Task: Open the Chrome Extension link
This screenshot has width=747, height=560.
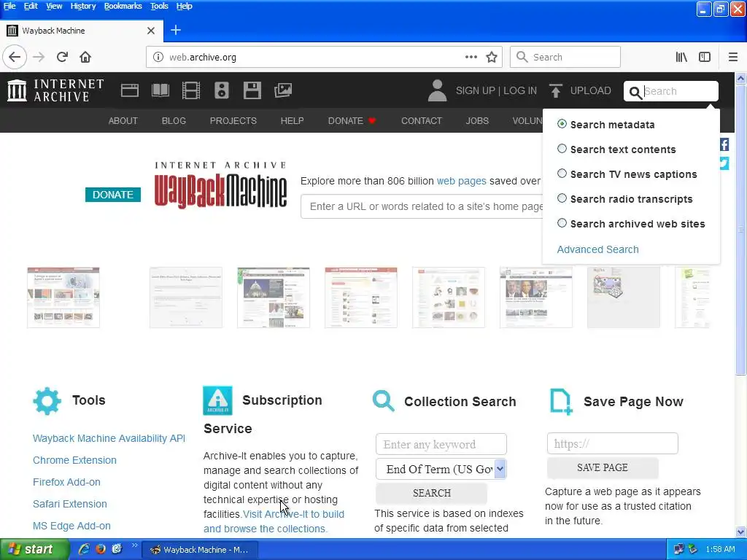Action: pyautogui.click(x=75, y=460)
